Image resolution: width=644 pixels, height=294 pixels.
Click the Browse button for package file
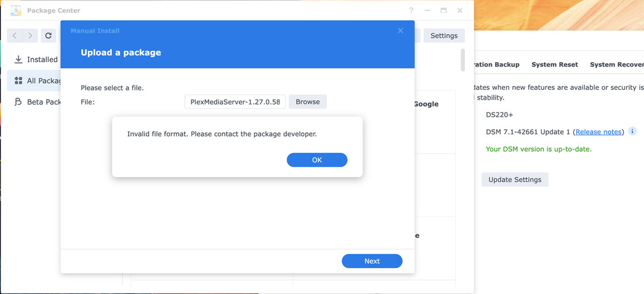308,101
